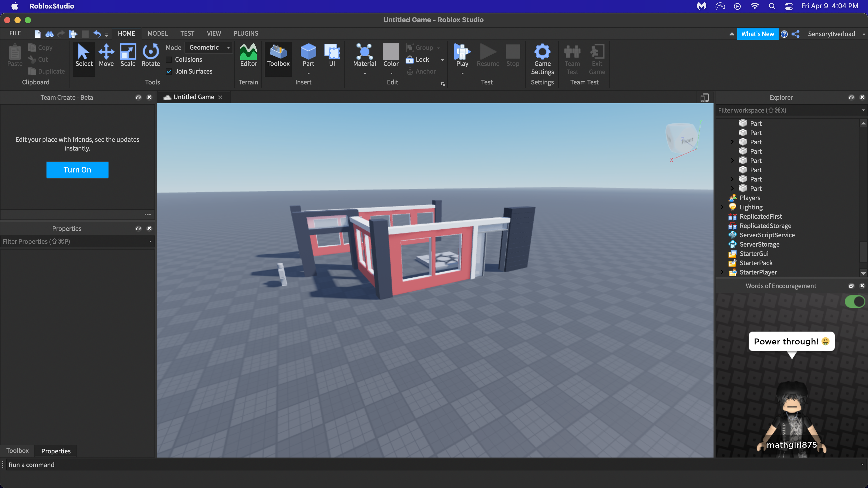Expand the Lighting tree item
868x488 pixels.
722,207
